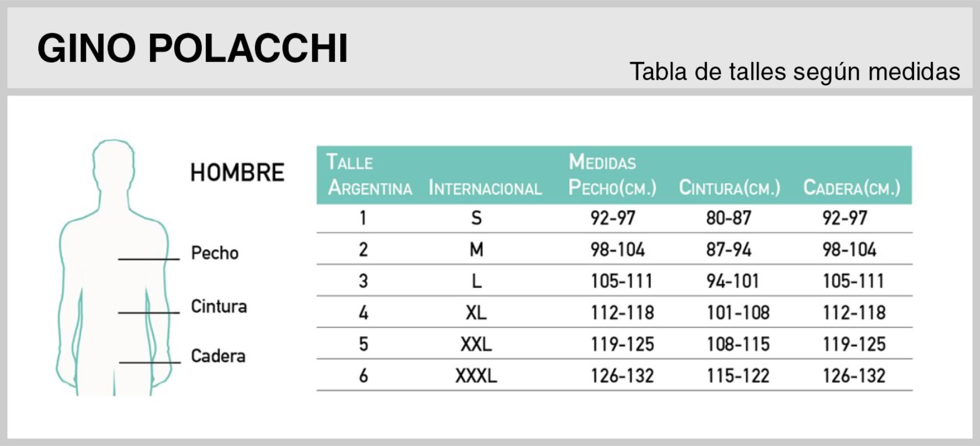The height and width of the screenshot is (446, 980).
Task: Click the M international size cell
Action: click(x=476, y=250)
